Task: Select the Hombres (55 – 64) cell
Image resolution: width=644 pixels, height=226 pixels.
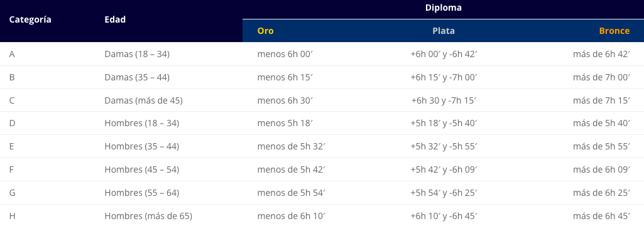Action: (142, 193)
